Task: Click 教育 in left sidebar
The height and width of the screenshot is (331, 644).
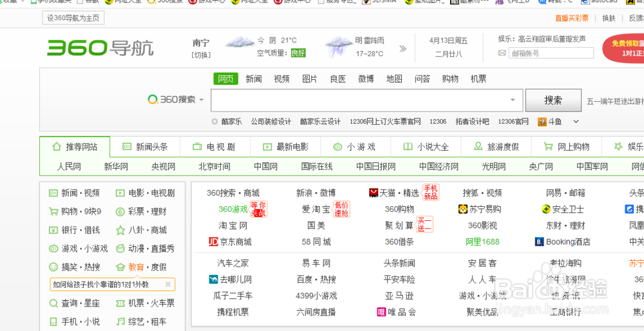Action: point(136,267)
